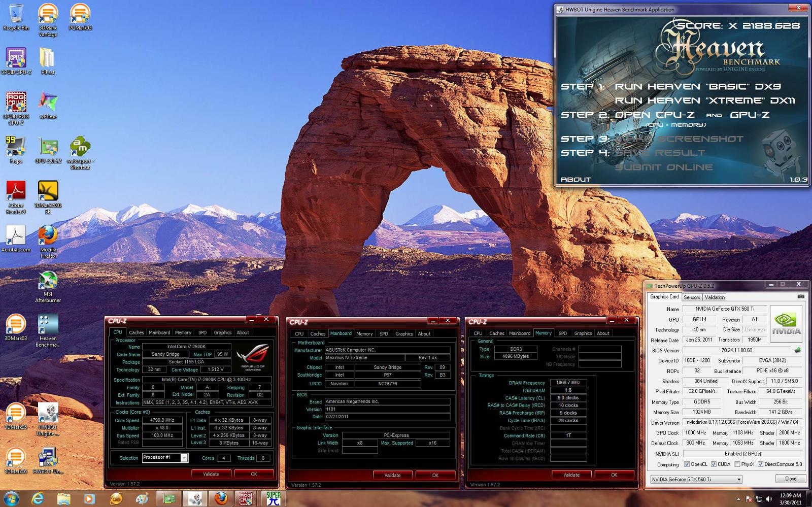Image resolution: width=812 pixels, height=507 pixels.
Task: Switch to Sensors tab in GPU-Z
Action: click(x=692, y=297)
